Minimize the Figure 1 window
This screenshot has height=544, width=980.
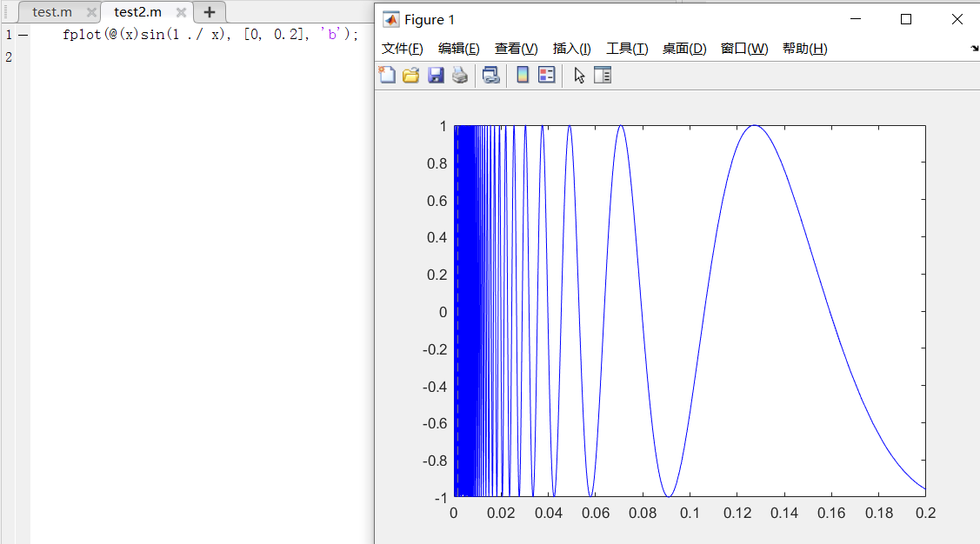point(856,19)
